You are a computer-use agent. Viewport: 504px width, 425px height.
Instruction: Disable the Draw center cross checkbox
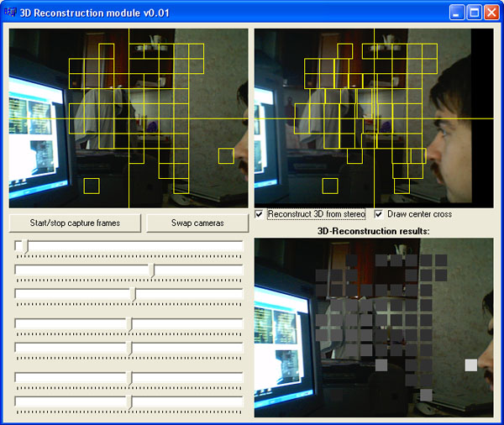379,214
